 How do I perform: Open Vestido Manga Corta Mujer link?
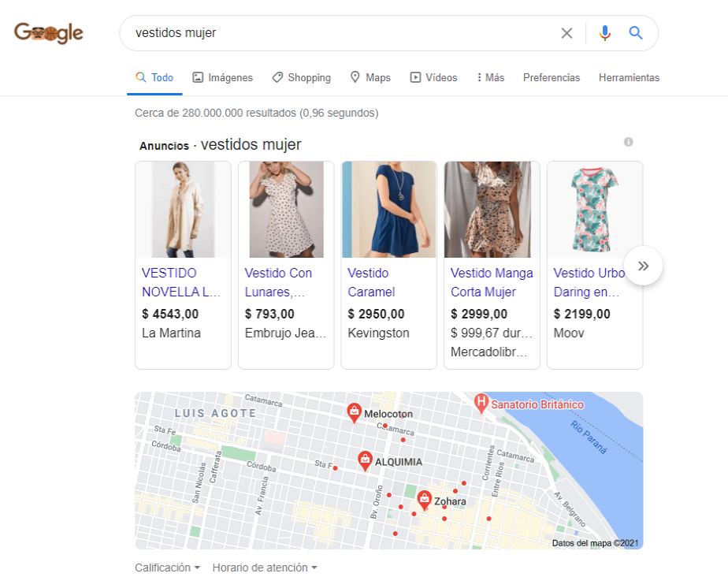point(492,282)
